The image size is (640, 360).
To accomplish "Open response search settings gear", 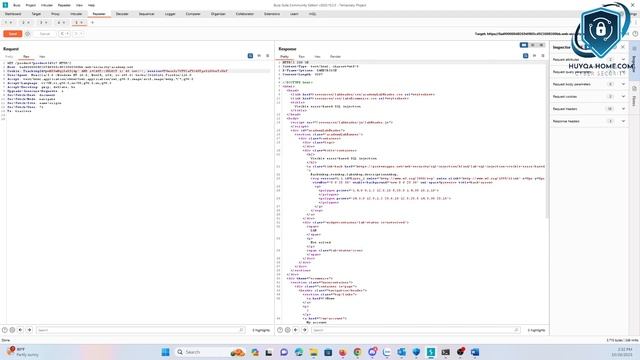I will tap(288, 330).
